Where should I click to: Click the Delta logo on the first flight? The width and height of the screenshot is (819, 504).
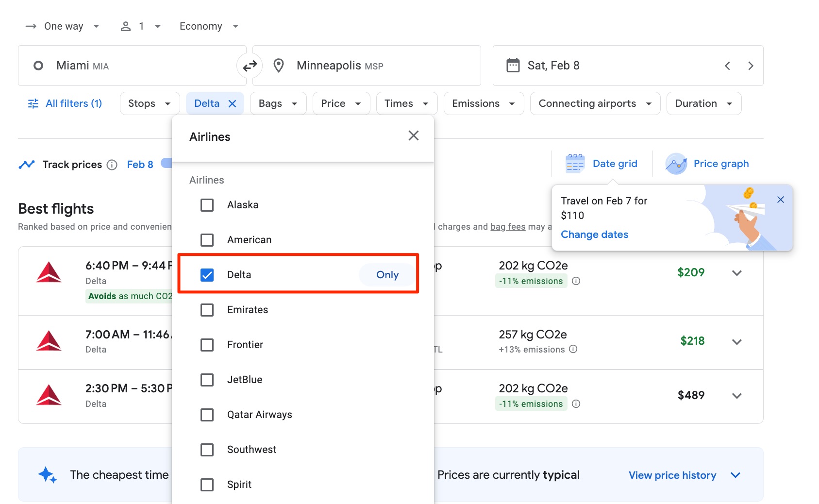[49, 273]
